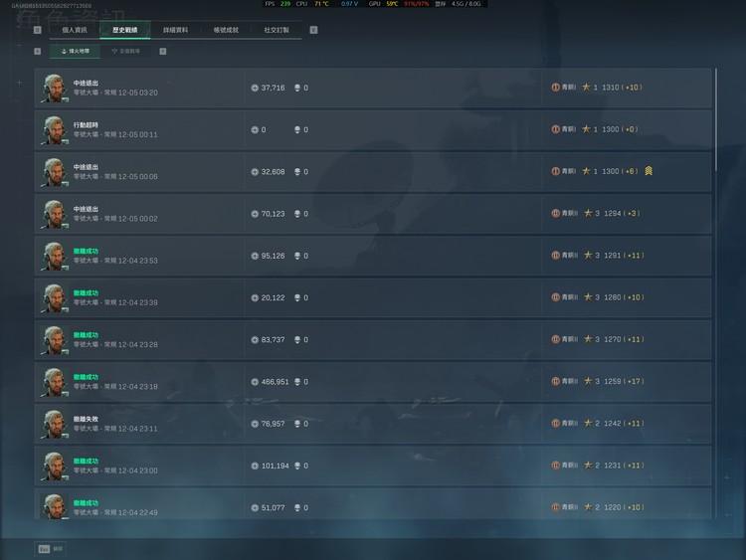Go to the 社交訂製 tab

pyautogui.click(x=277, y=30)
